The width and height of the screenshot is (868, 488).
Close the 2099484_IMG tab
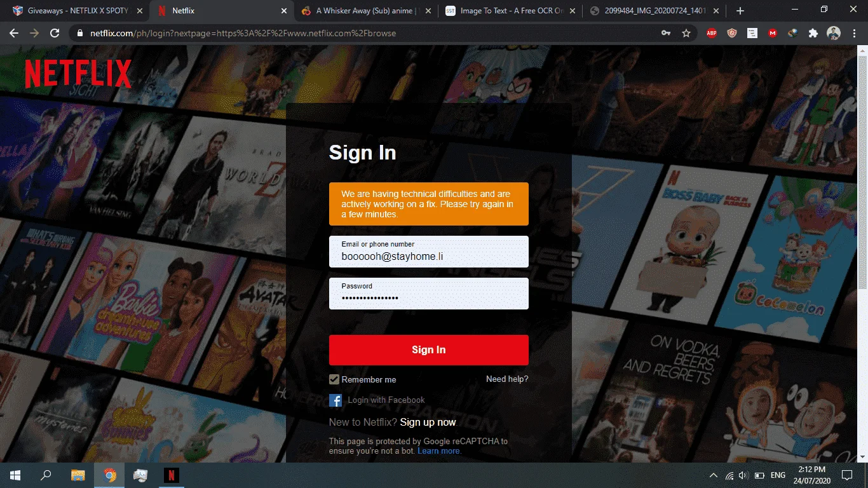click(x=717, y=11)
